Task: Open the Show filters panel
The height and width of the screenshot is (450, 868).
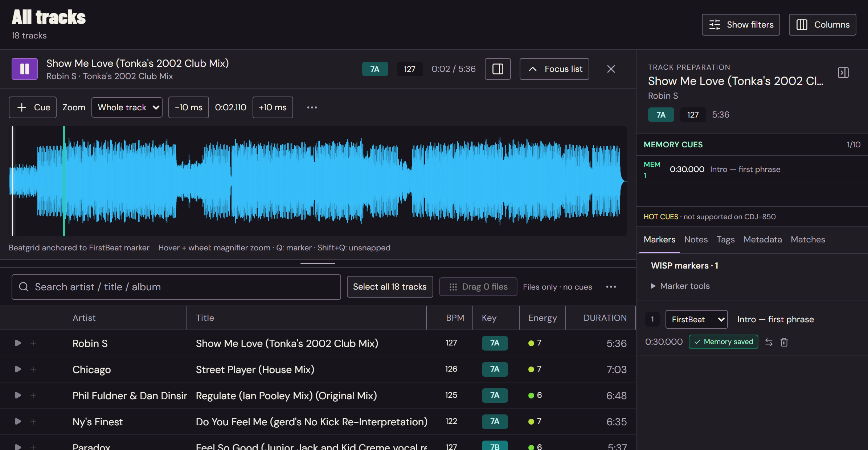Action: click(741, 25)
